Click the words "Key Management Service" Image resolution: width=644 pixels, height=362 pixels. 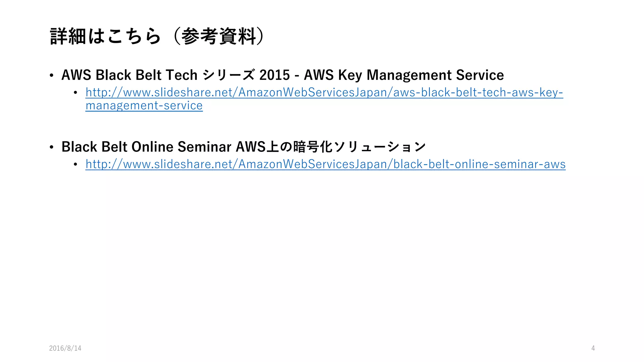(x=421, y=75)
